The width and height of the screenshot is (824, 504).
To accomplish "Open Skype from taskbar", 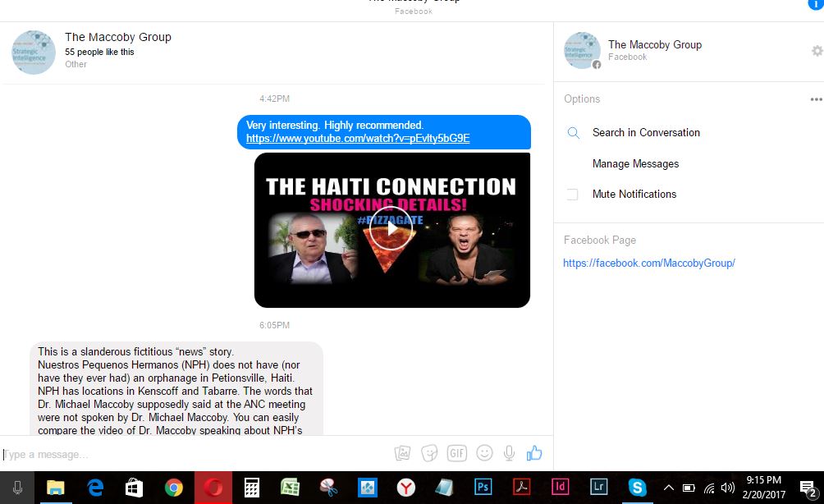I will tap(637, 488).
